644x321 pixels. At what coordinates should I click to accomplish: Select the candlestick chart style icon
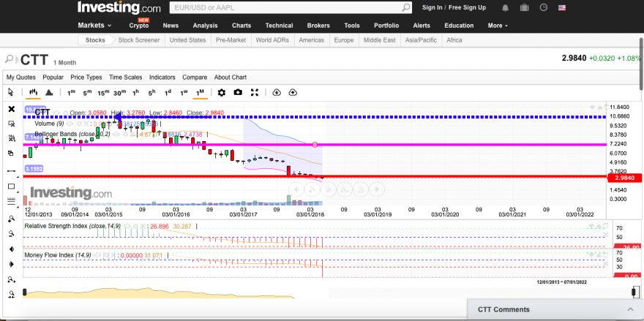33,92
